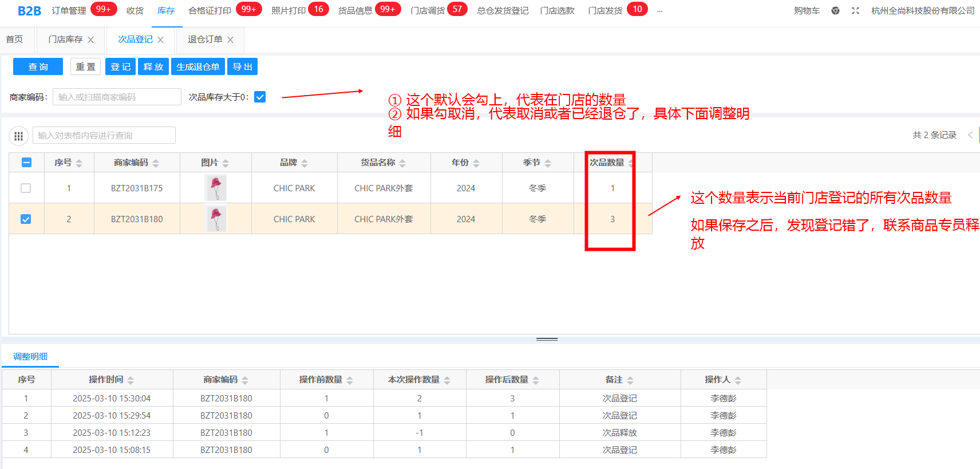This screenshot has width=980, height=469.
Task: Click the browser icon next to 购物车
Action: click(x=835, y=10)
